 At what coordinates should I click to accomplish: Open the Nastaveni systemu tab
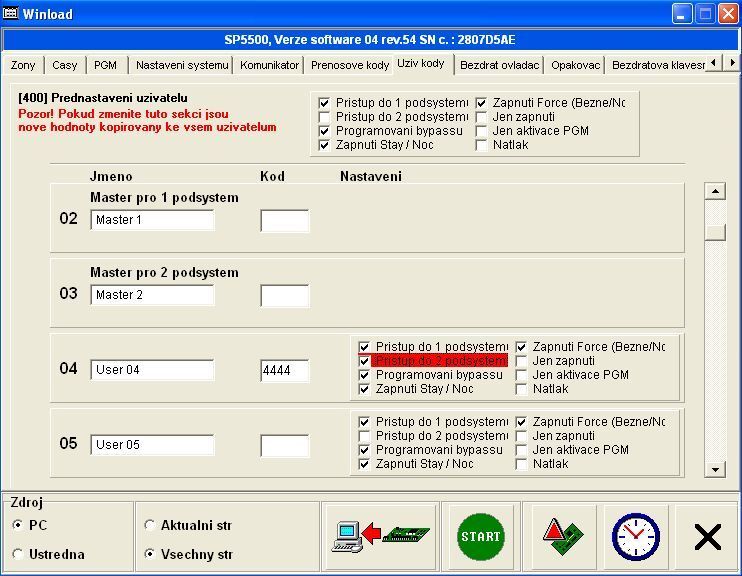182,65
